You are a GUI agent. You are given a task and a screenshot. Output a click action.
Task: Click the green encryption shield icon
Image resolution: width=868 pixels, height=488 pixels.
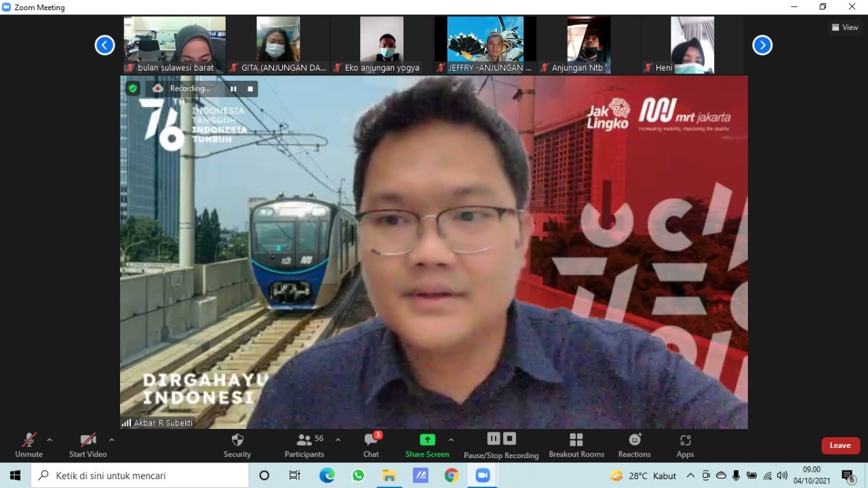coord(133,88)
